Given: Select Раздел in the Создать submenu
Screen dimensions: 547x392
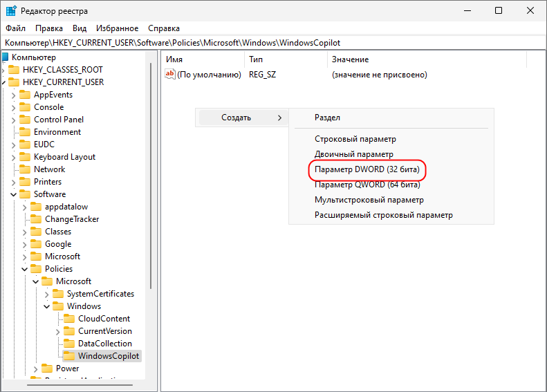Looking at the screenshot, I should (327, 118).
